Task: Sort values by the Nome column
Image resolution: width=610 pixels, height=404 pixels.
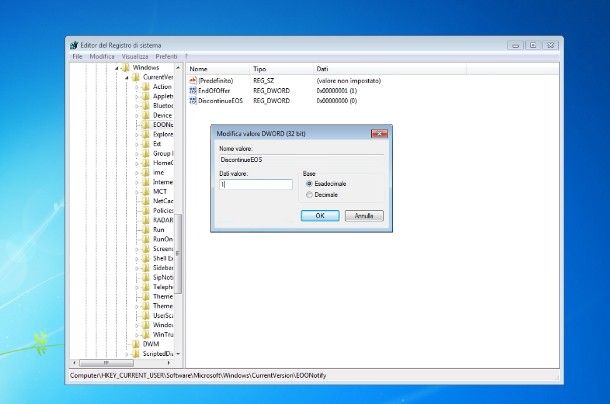Action: tap(218, 69)
